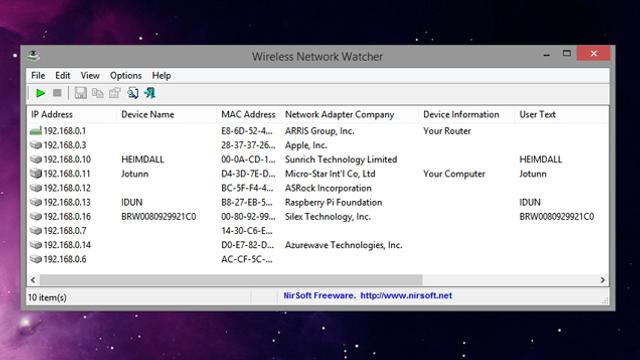Click device icon beside 192.168.0.16
The image size is (640, 360).
(x=36, y=217)
